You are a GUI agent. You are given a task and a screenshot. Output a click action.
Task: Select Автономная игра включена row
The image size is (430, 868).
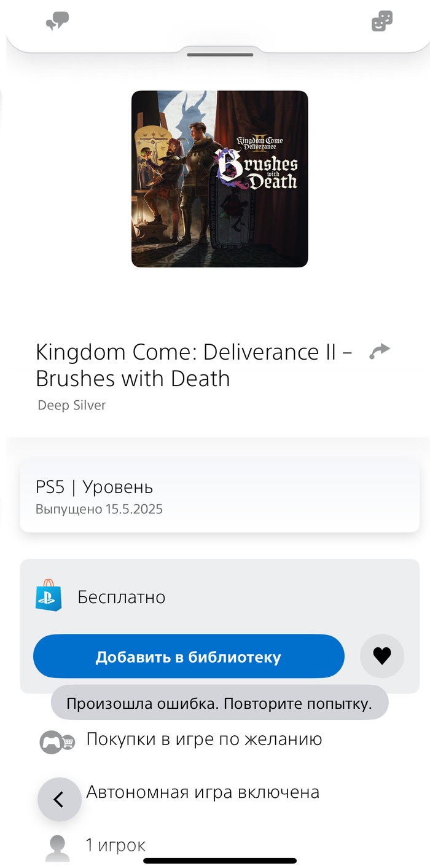(203, 792)
